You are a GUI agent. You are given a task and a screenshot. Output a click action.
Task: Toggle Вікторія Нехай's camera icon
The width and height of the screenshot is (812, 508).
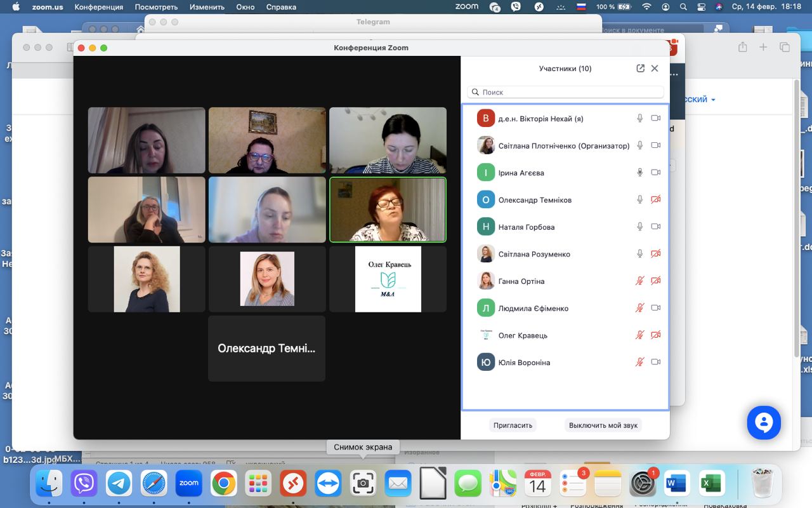656,118
